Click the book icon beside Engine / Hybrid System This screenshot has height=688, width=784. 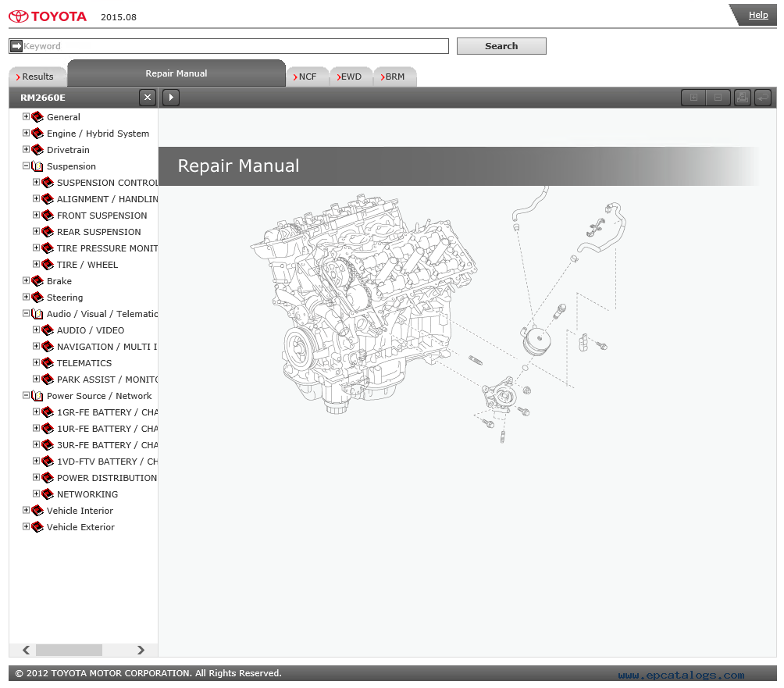pyautogui.click(x=37, y=134)
